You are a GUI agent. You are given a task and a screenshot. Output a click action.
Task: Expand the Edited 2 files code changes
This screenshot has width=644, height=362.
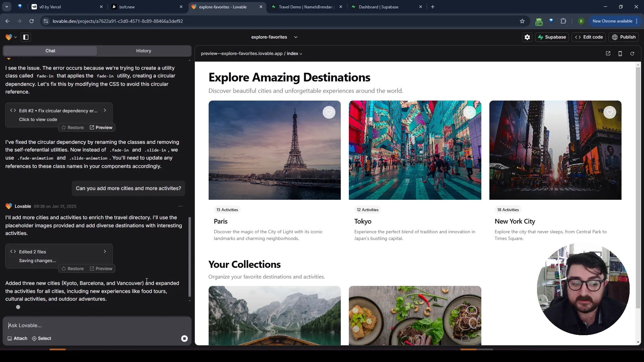tap(105, 251)
